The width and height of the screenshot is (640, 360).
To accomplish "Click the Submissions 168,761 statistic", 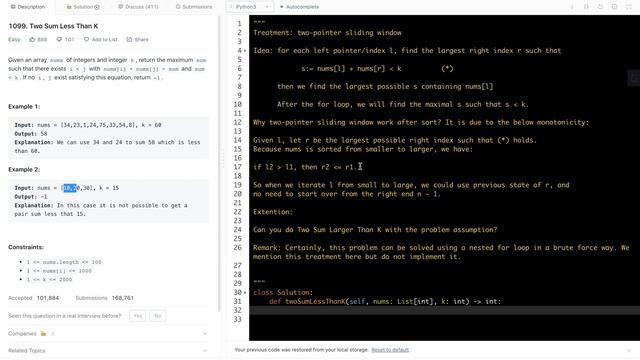I will [x=104, y=298].
